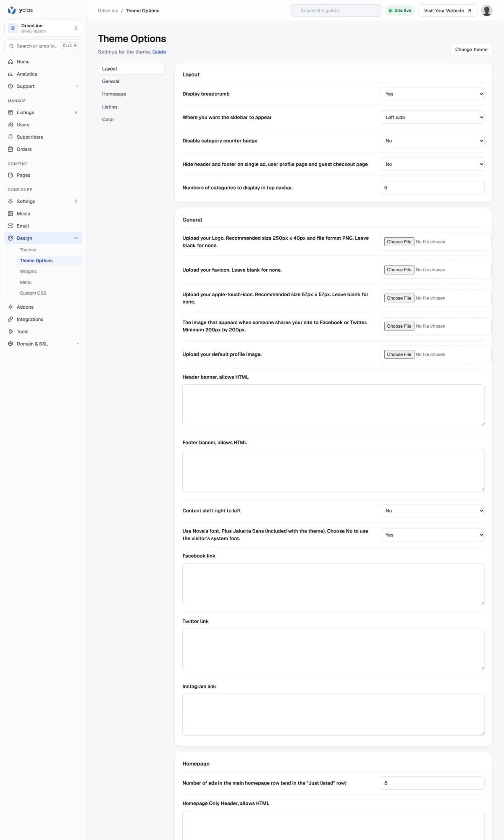Choose File for Logo upload
This screenshot has height=840, width=504.
399,242
